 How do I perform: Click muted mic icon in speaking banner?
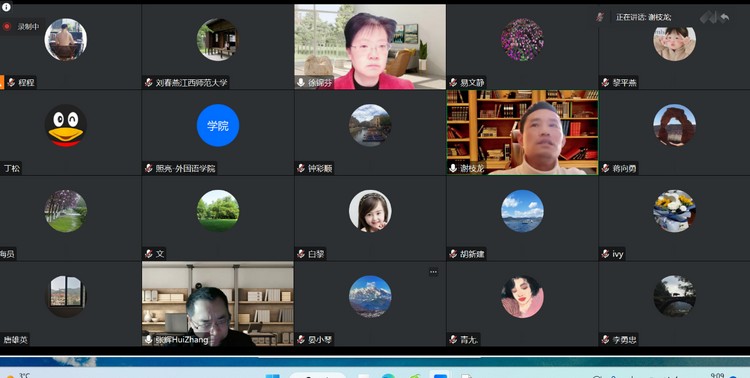600,17
